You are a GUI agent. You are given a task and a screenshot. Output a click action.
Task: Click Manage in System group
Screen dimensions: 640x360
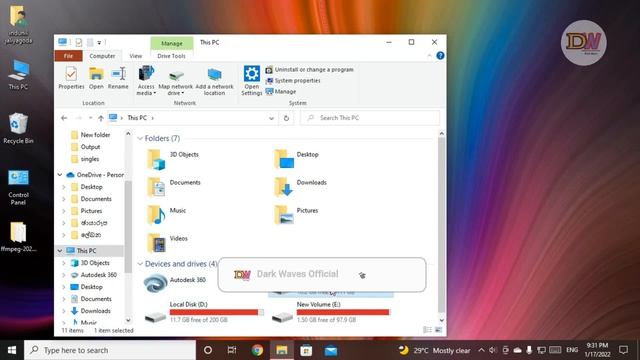[x=281, y=92]
